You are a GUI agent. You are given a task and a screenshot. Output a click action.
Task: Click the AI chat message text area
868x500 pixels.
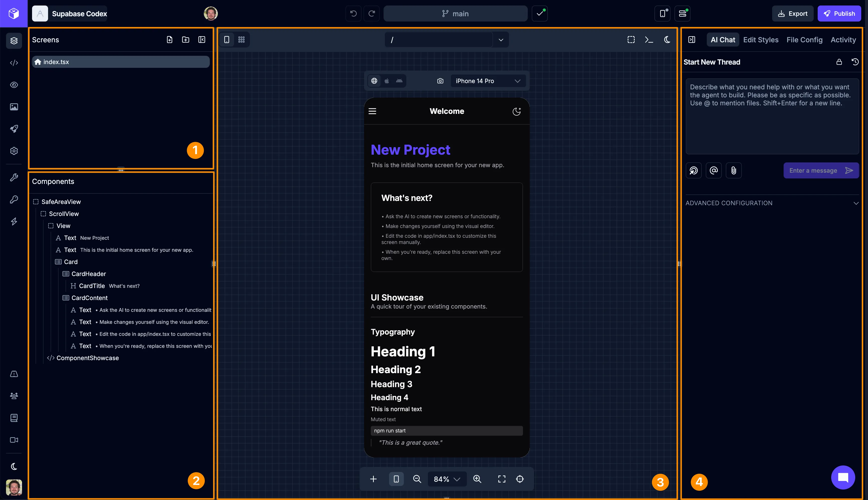tap(772, 117)
